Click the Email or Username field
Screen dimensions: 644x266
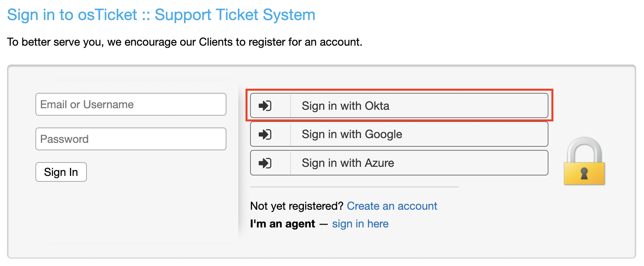click(x=131, y=104)
